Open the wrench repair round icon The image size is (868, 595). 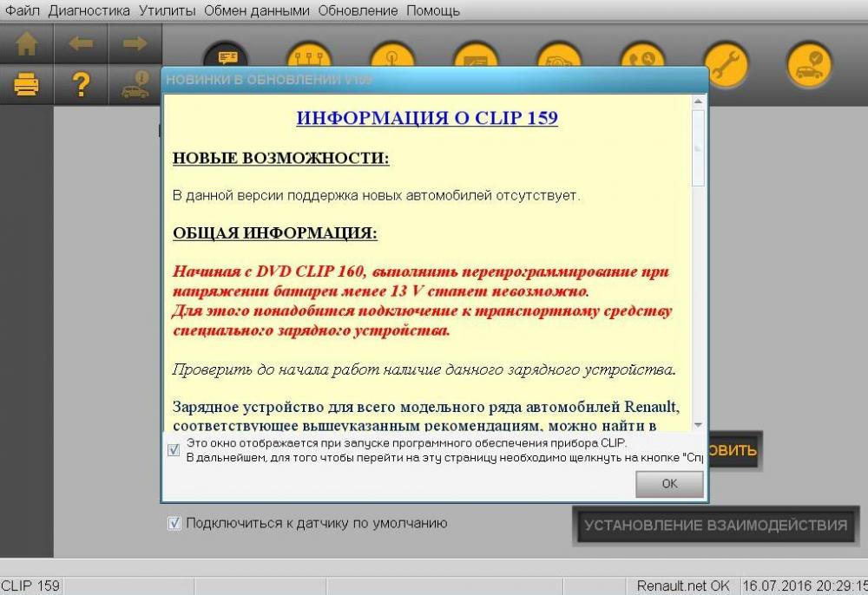[x=726, y=65]
